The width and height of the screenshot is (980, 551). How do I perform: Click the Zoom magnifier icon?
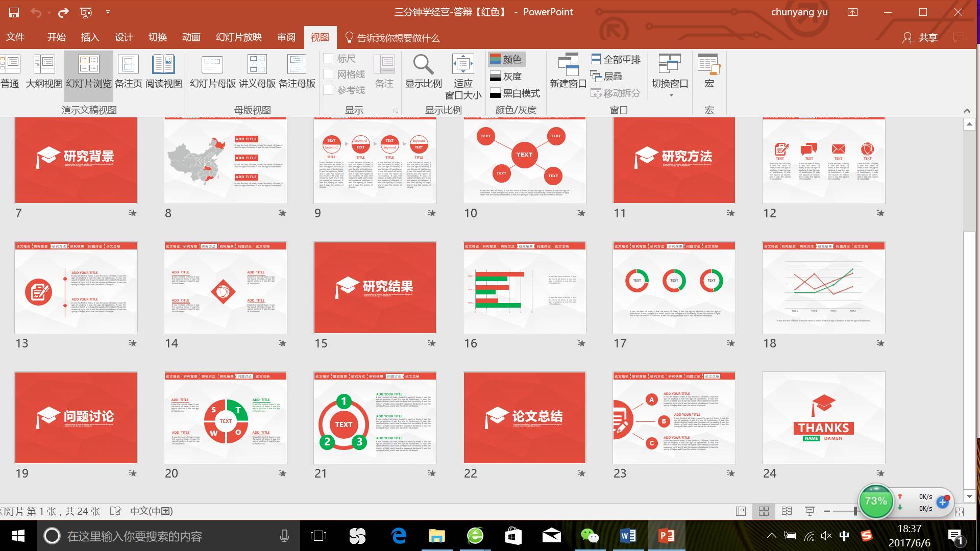423,65
